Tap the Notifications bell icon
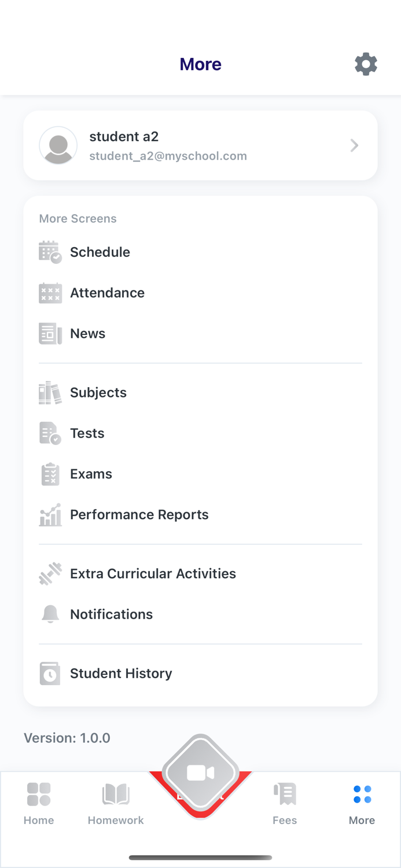 pyautogui.click(x=50, y=614)
